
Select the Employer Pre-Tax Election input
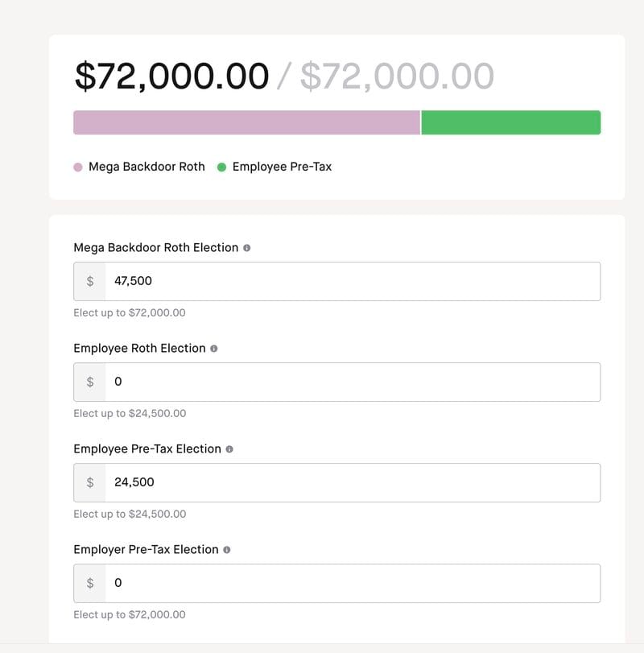(353, 583)
